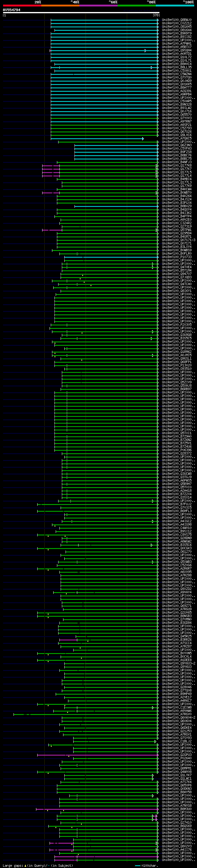Select the UniRef100_Q177K8 label
Viewport: 197px width, 868px height.
pos(176,165)
